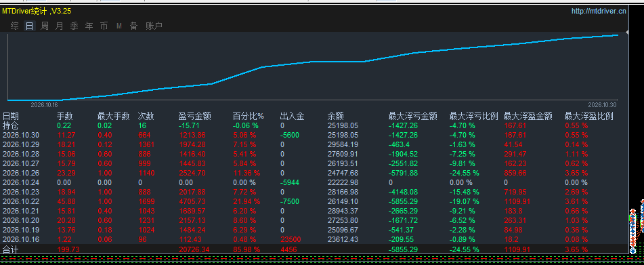Click the withdrawal value -5600

290,135
